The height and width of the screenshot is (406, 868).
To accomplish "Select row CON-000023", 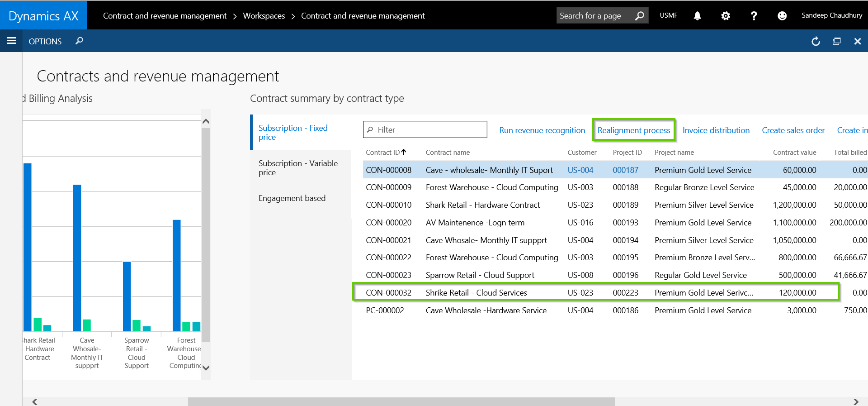I will pos(615,275).
